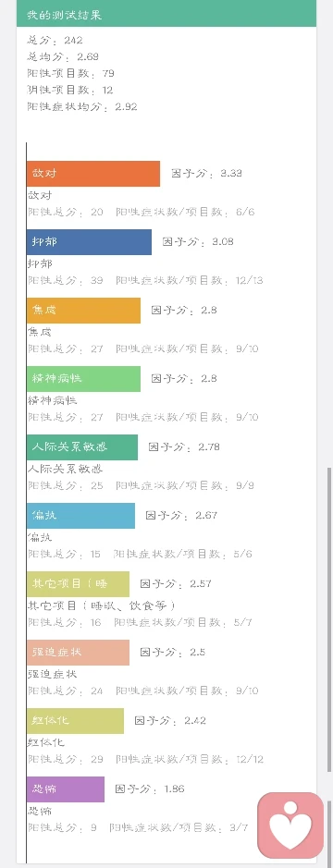Click the blue 抑郁 bar
Image resolution: width=333 pixels, height=868 pixels.
(89, 242)
